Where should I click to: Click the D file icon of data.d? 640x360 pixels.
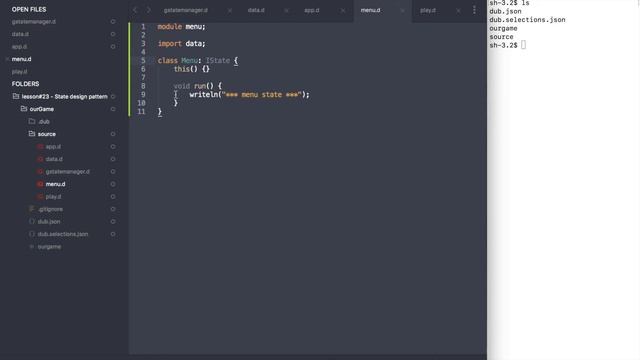pos(40,159)
